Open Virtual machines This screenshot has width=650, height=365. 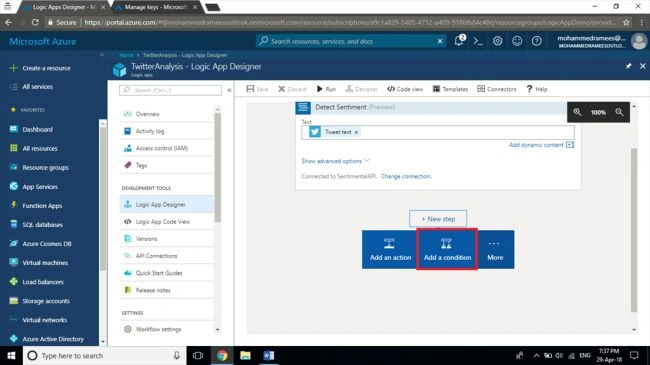click(x=39, y=263)
